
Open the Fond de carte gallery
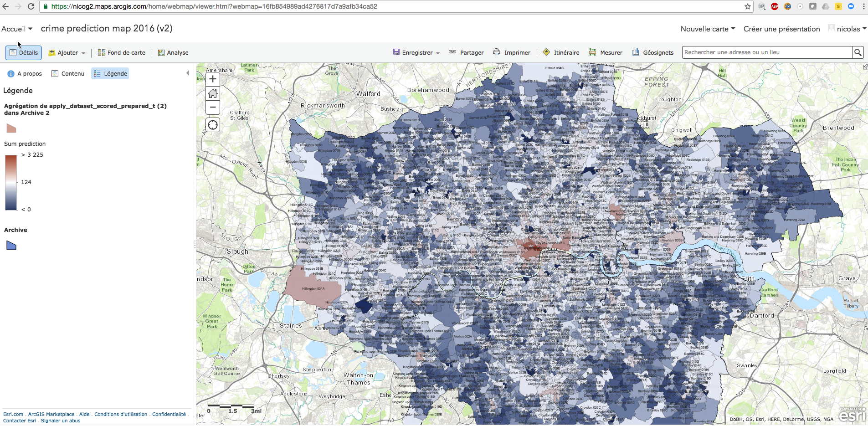tap(121, 52)
